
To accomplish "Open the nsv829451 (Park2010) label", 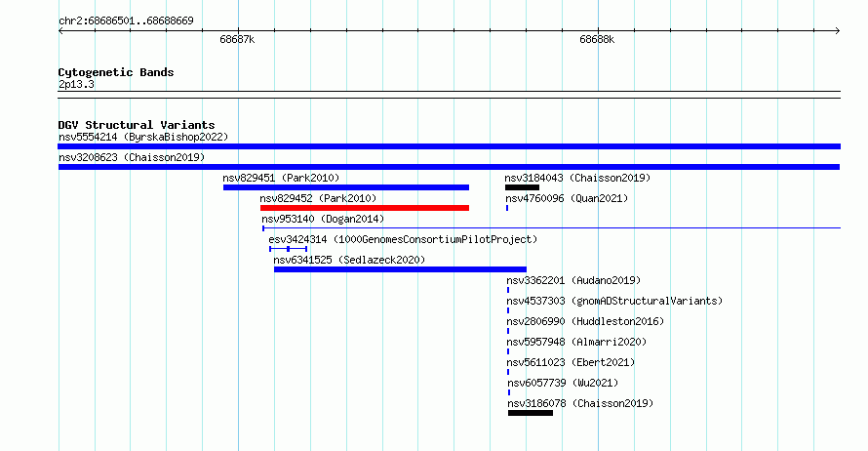I will tap(281, 178).
